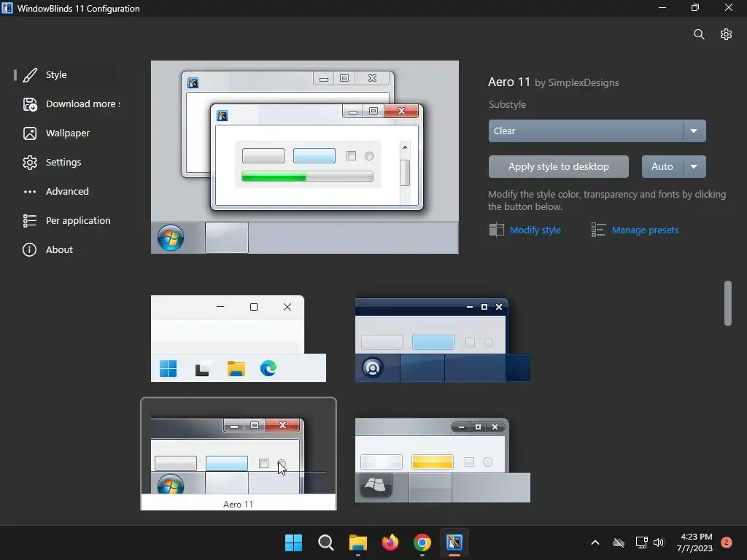Click the About info icon
747x560 pixels.
29,250
